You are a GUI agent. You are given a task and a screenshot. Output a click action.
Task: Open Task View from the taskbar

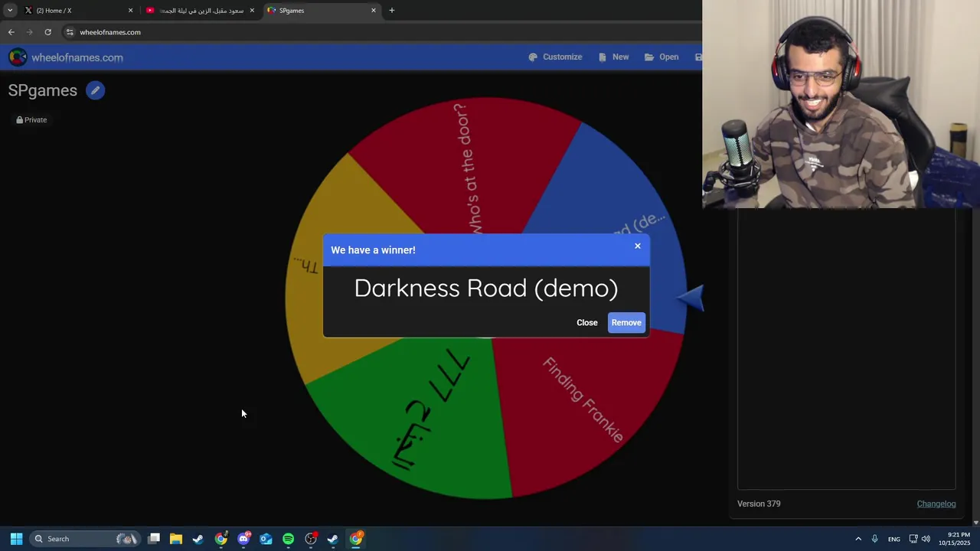pyautogui.click(x=154, y=539)
